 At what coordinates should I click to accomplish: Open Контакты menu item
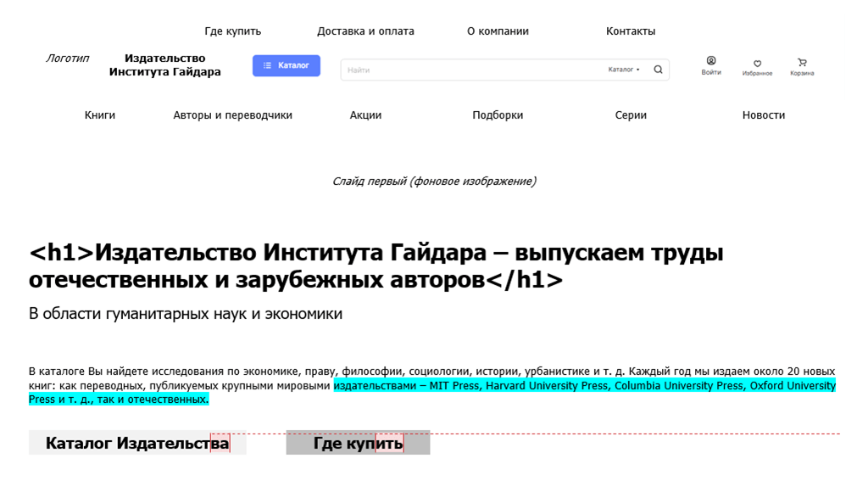[x=631, y=31]
